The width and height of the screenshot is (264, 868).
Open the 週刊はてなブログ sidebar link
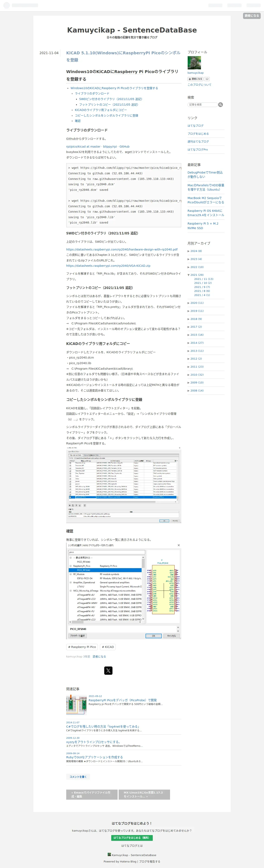point(198,142)
